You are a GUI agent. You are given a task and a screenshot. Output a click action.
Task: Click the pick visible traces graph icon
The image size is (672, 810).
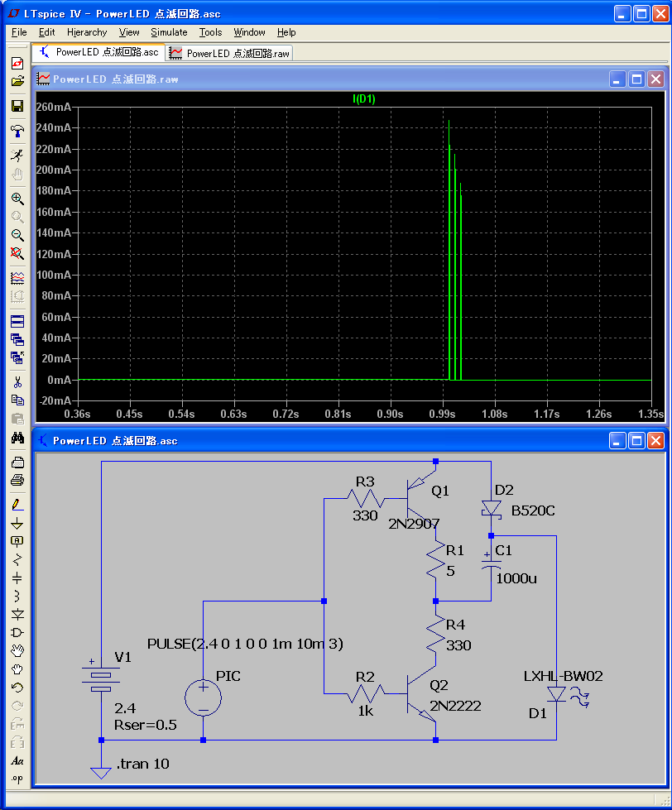(17, 278)
